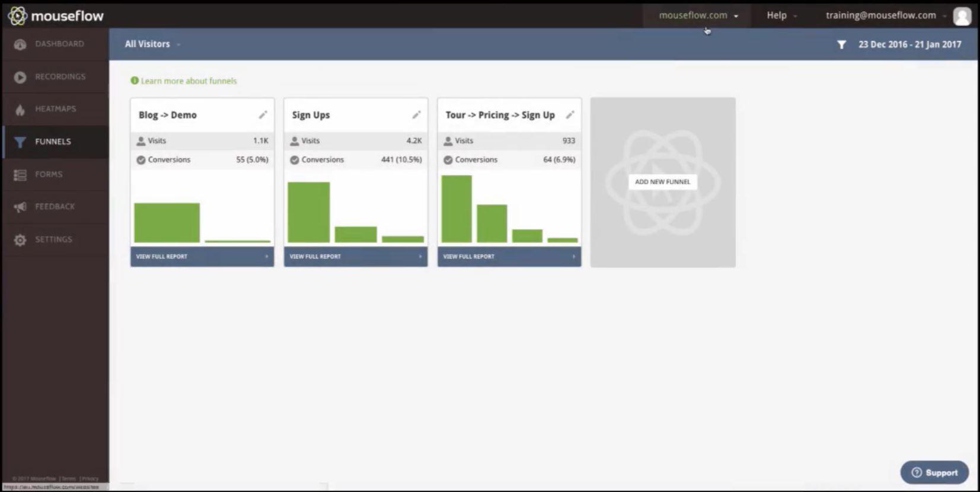The width and height of the screenshot is (980, 492).
Task: Expand the All Visitors segment dropdown
Action: (x=152, y=44)
